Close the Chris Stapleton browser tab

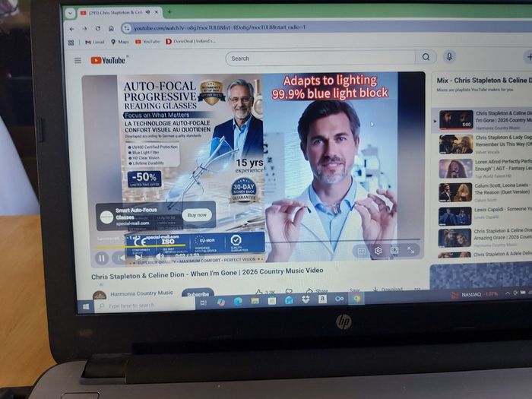coord(157,12)
